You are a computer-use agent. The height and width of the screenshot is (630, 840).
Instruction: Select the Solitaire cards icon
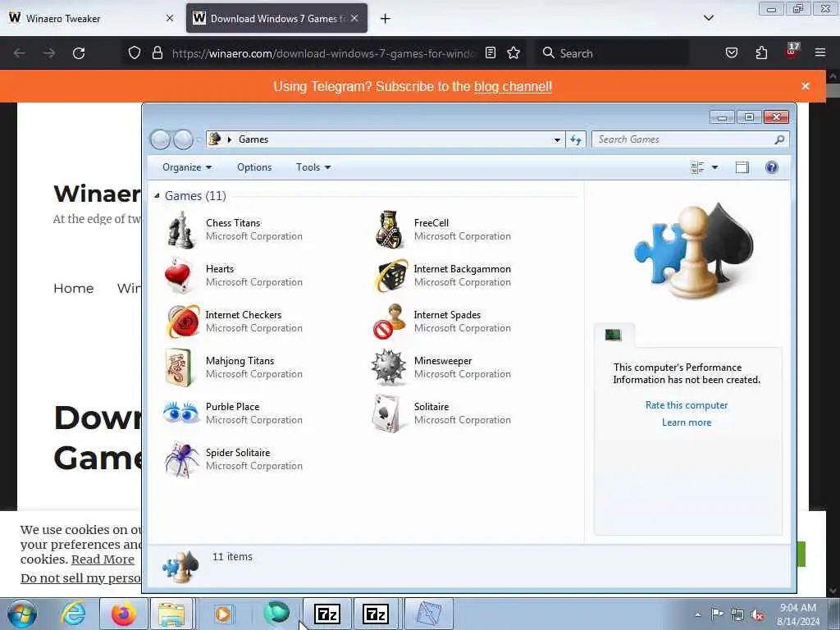(386, 413)
